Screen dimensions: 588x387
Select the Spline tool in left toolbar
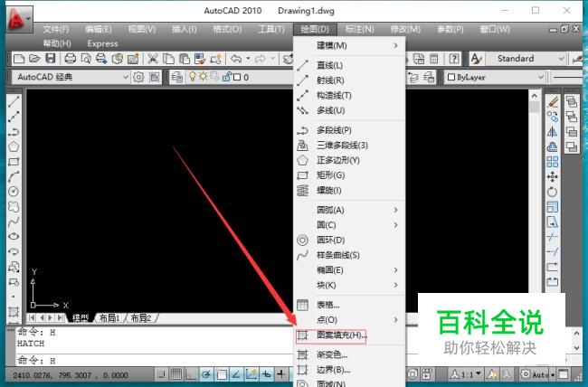pyautogui.click(x=14, y=222)
